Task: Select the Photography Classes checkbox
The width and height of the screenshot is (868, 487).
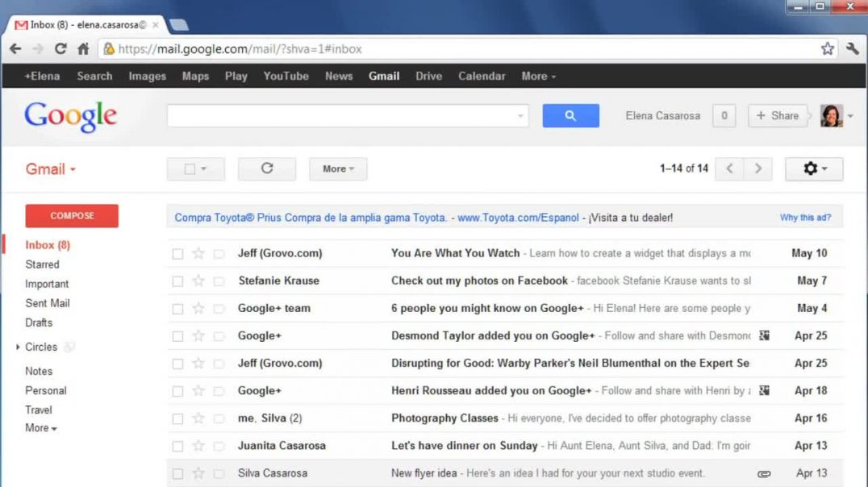Action: click(177, 419)
